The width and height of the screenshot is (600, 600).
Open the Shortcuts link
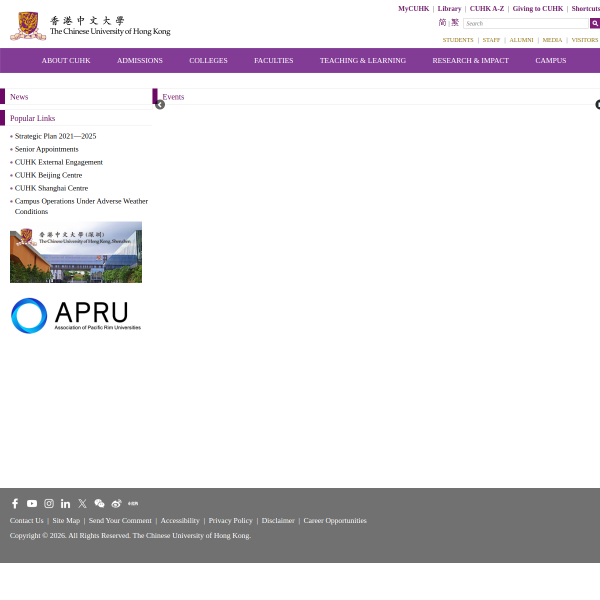[585, 8]
